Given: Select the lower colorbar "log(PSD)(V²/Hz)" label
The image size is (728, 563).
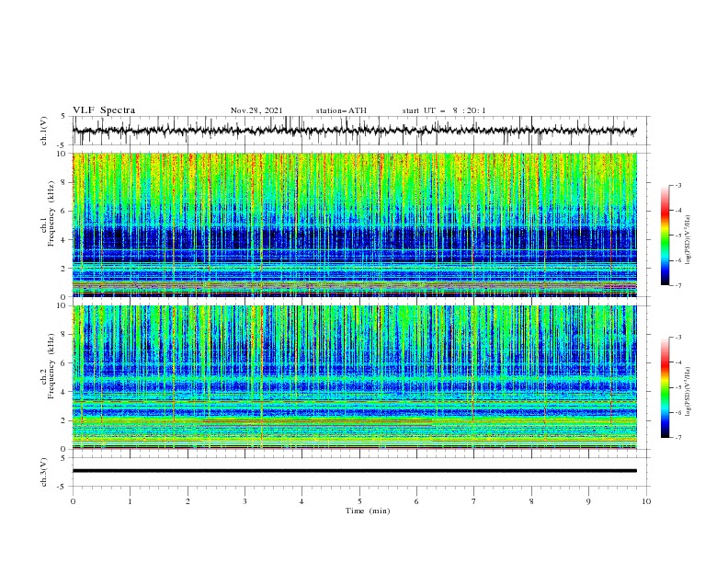Looking at the screenshot, I should coord(688,392).
